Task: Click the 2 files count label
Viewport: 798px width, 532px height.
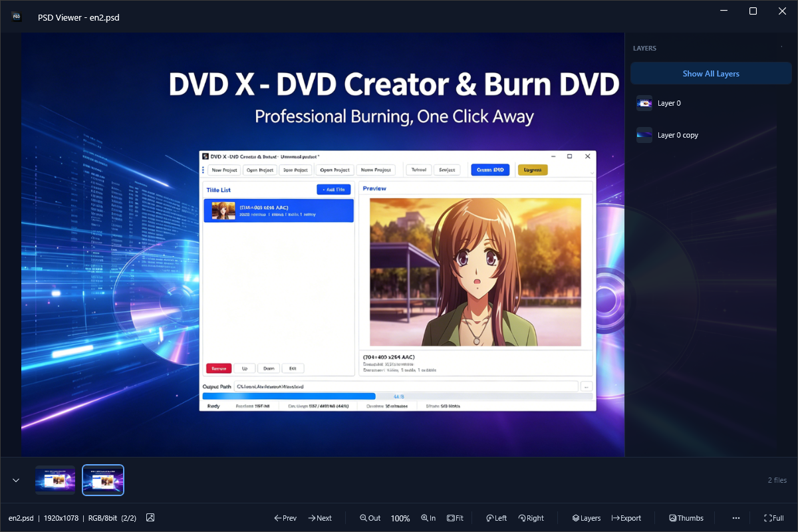Action: tap(777, 480)
